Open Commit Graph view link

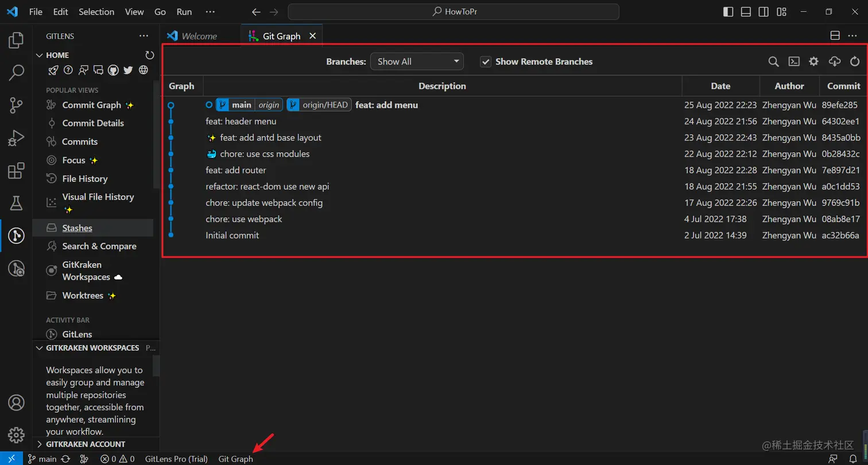91,105
